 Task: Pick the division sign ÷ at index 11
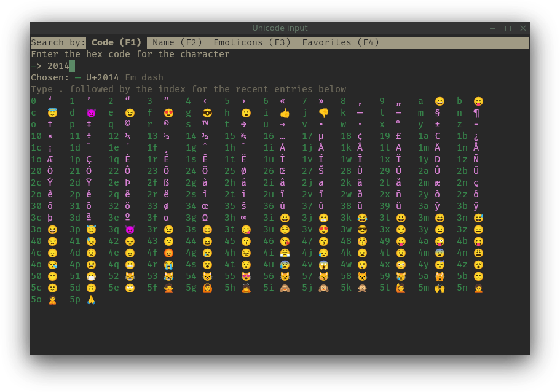click(89, 136)
